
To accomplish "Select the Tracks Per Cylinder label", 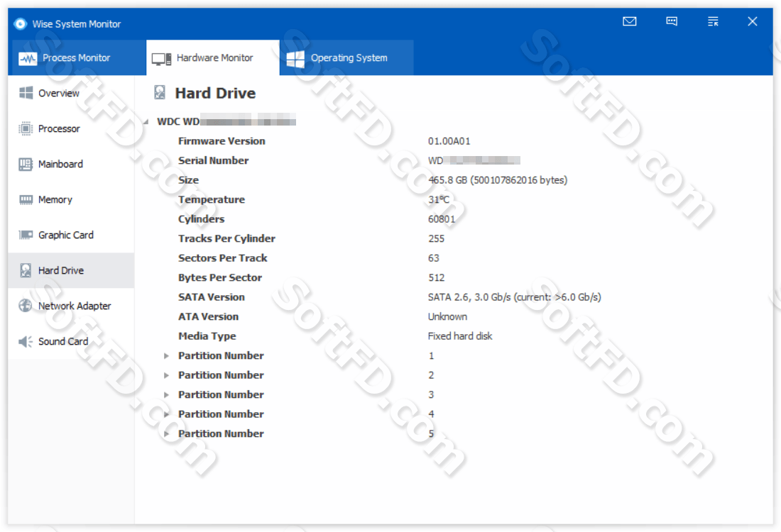I will pyautogui.click(x=226, y=238).
